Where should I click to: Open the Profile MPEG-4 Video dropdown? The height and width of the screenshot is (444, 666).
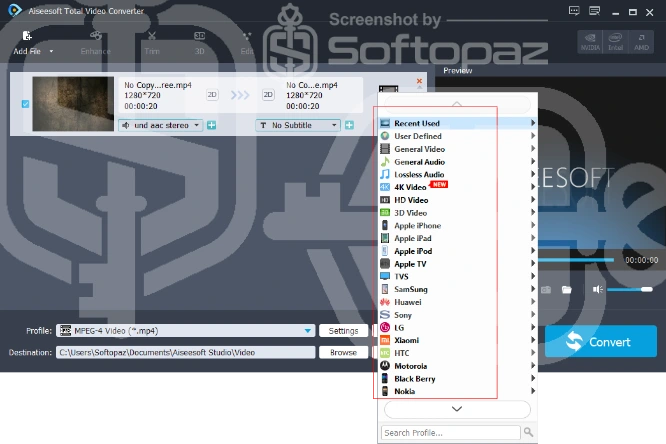pos(186,331)
